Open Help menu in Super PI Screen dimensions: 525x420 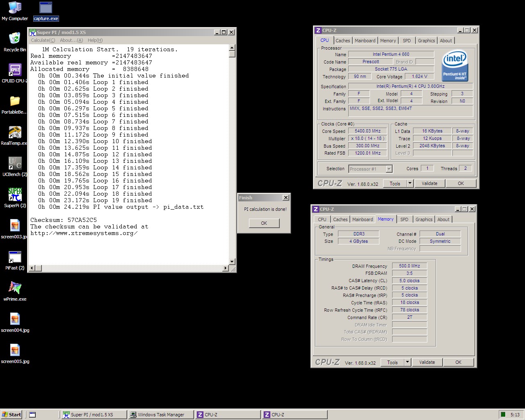(x=95, y=40)
